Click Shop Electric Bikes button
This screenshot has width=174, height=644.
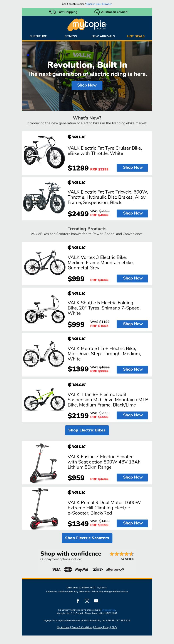(x=87, y=430)
